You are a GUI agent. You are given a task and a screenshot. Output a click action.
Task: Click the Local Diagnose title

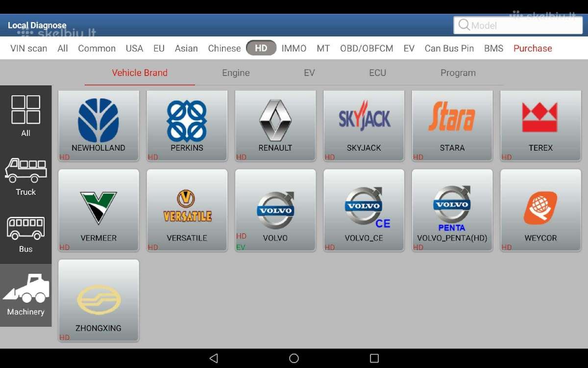coord(37,25)
